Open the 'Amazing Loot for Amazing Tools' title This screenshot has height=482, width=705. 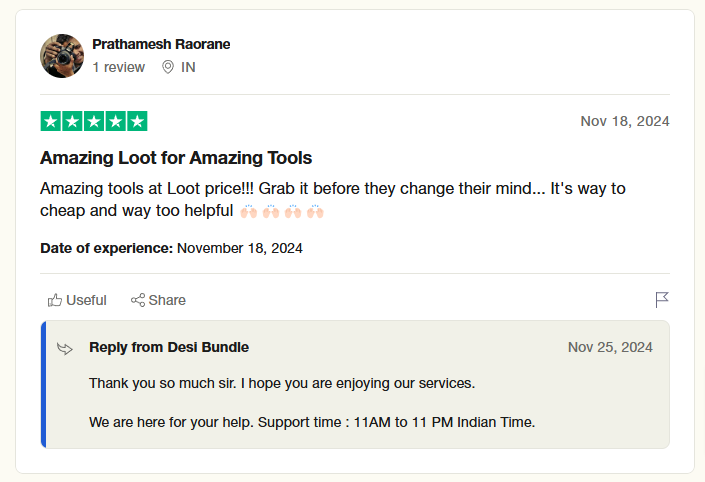[176, 158]
